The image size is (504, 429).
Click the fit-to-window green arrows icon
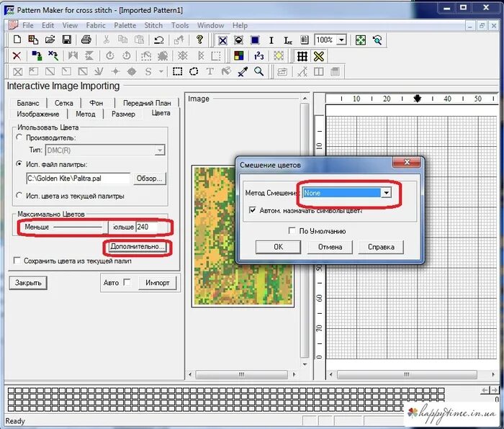pyautogui.click(x=361, y=40)
